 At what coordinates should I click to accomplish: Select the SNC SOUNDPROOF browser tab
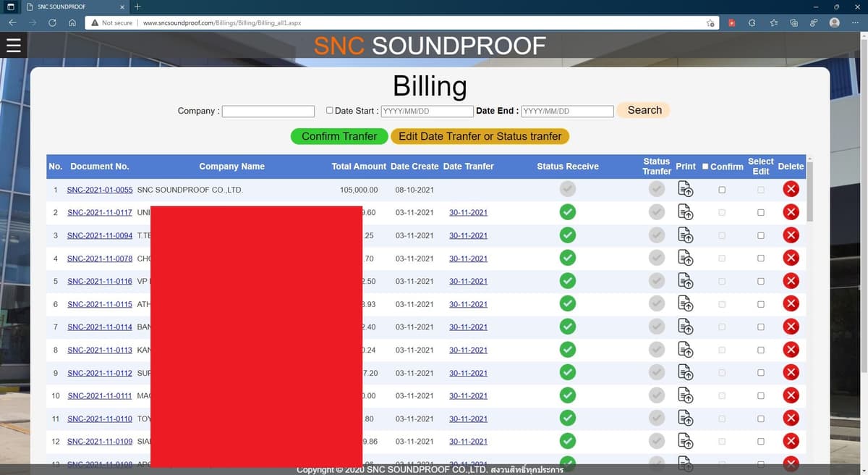click(x=76, y=7)
